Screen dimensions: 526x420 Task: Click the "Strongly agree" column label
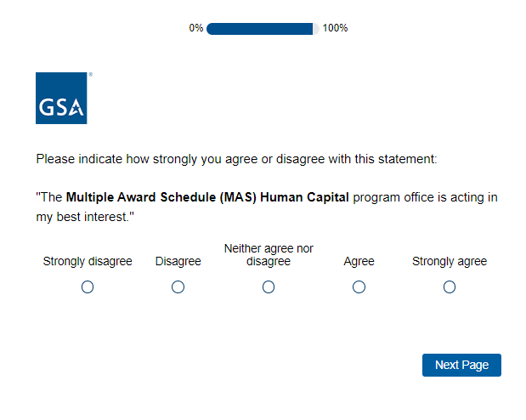pos(450,261)
